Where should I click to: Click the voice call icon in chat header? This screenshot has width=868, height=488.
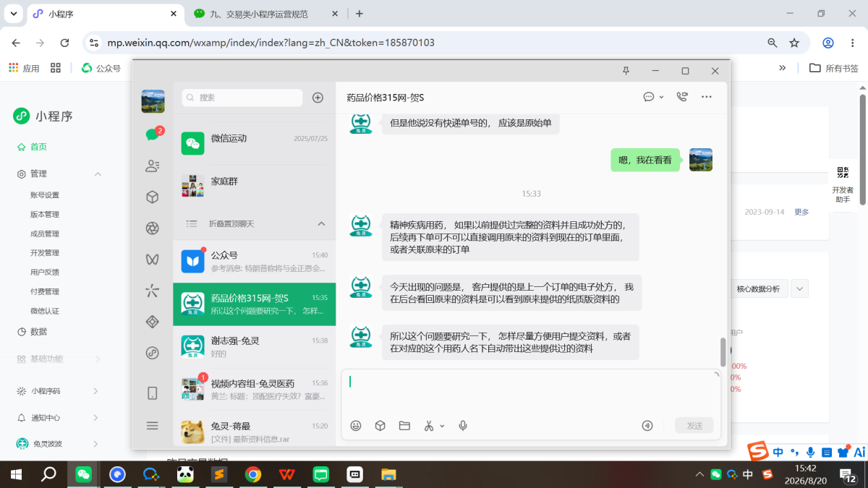[x=681, y=97]
